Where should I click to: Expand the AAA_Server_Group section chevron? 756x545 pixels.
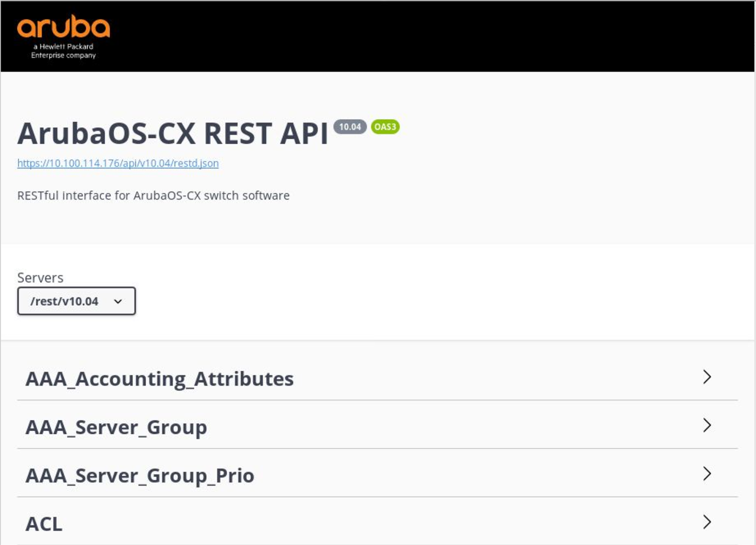(707, 425)
